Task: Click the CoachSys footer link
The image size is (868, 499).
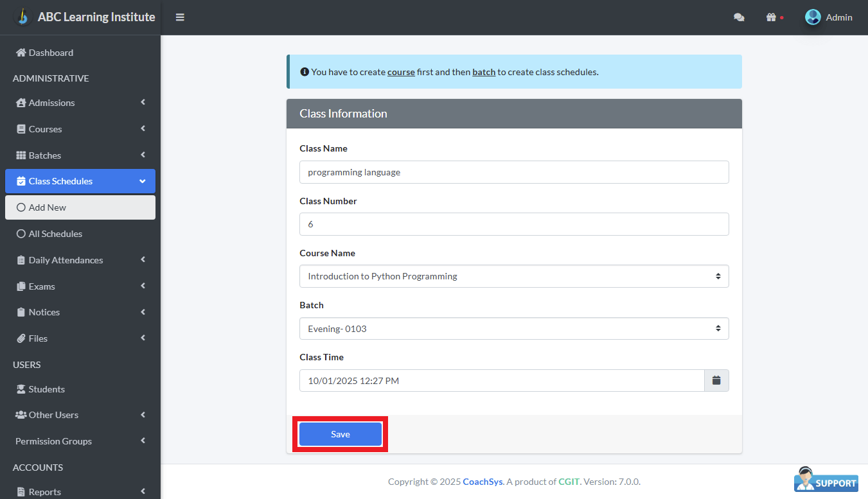Action: point(483,482)
